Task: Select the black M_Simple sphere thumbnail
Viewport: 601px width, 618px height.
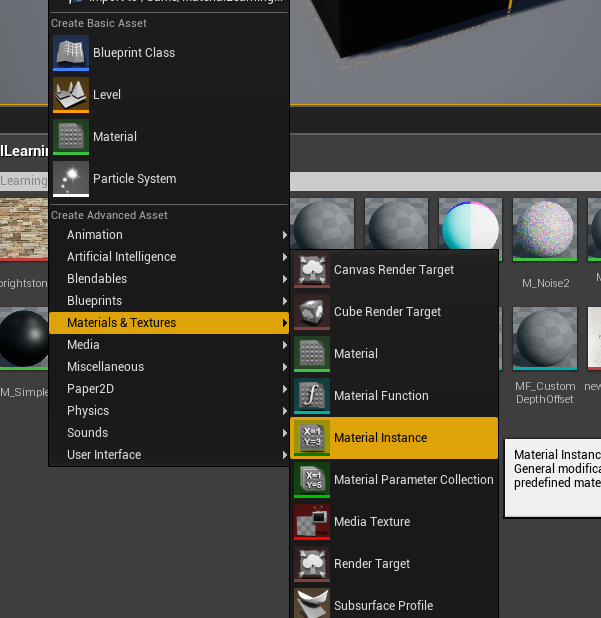Action: (x=24, y=339)
